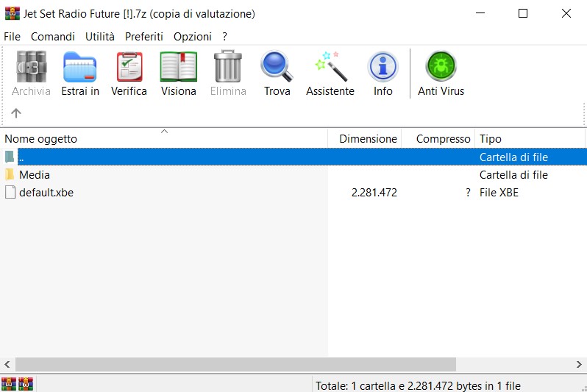
Task: Run the Verifica test archive tool
Action: [129, 67]
